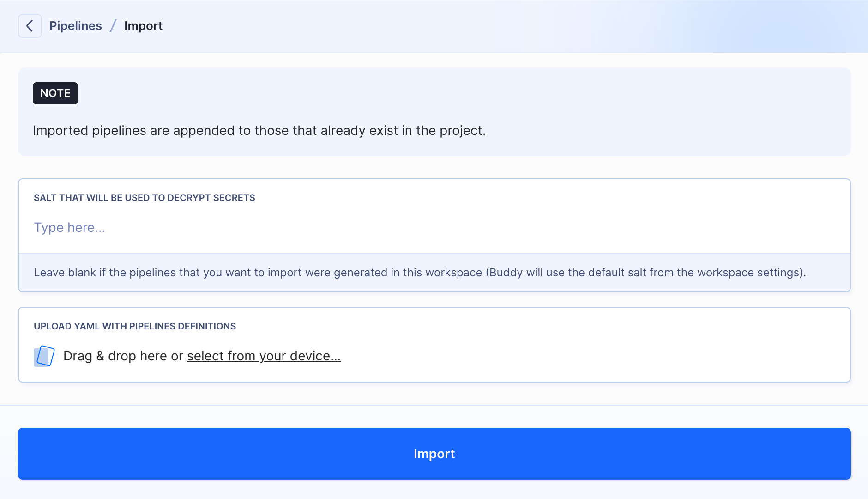868x499 pixels.
Task: Click the blue Import button
Action: click(x=434, y=454)
